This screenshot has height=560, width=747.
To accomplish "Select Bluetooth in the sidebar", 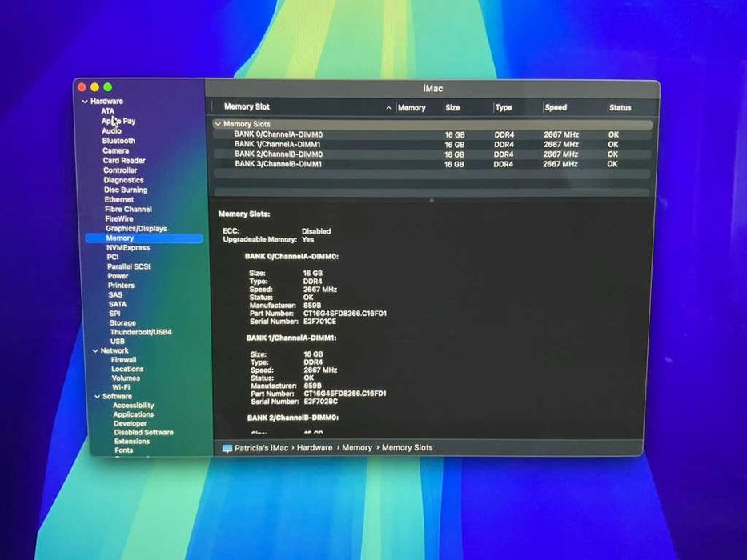I will coord(118,141).
